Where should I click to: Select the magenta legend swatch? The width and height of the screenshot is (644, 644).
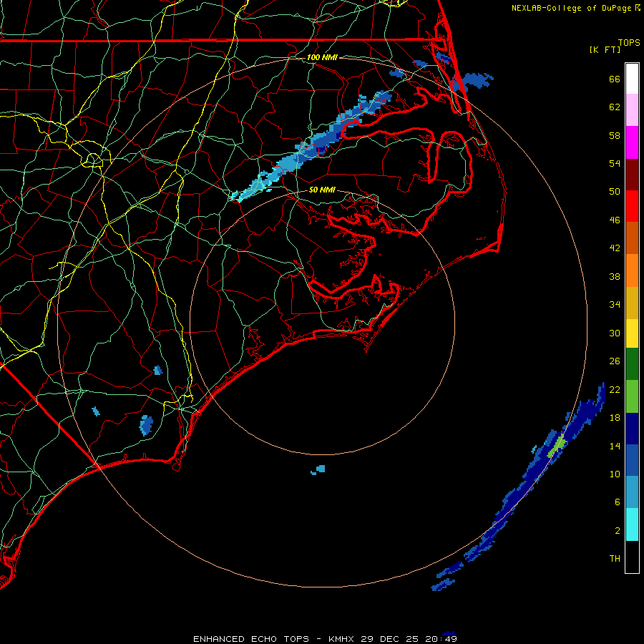(x=632, y=142)
